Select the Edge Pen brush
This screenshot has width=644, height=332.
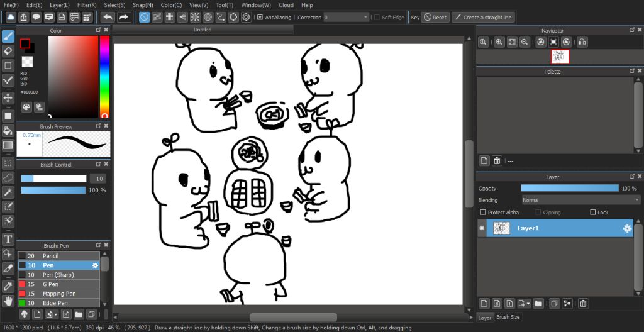click(58, 303)
